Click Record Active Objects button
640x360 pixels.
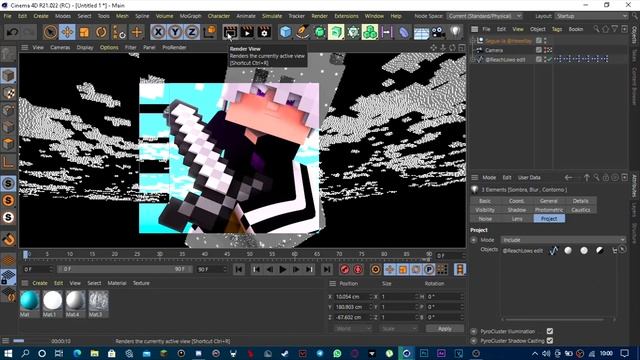345,269
